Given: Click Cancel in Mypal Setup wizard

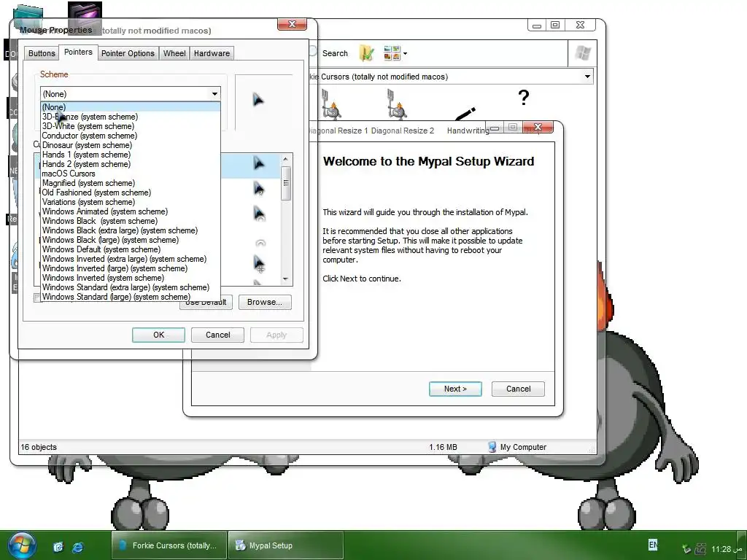Looking at the screenshot, I should [519, 389].
